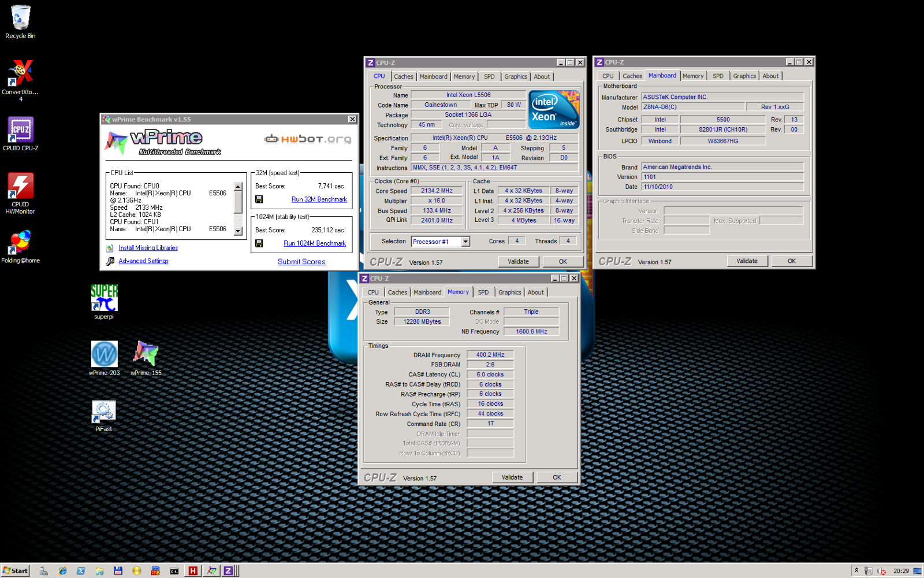The height and width of the screenshot is (578, 924).
Task: Click the DRAM Frequency value 400.2 MHz
Action: [490, 355]
